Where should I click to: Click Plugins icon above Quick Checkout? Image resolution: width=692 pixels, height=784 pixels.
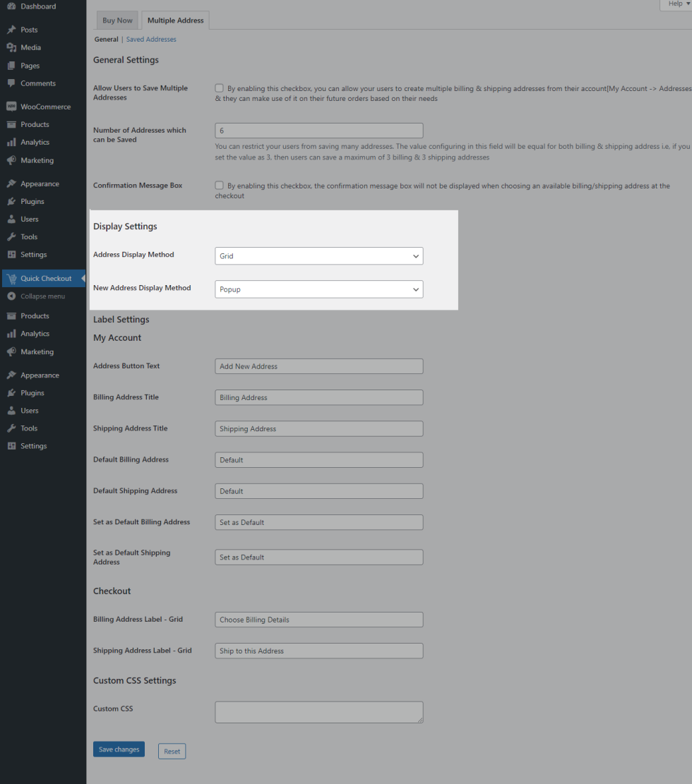coord(11,202)
